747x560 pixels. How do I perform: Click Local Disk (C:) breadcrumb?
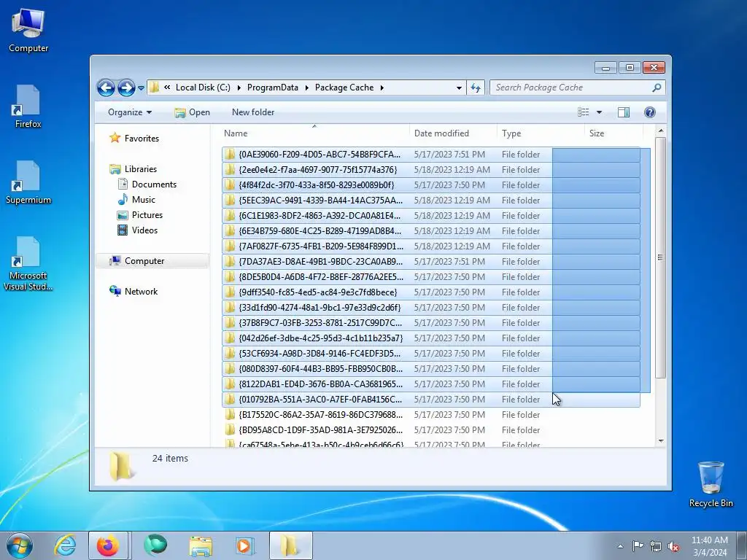(x=203, y=87)
